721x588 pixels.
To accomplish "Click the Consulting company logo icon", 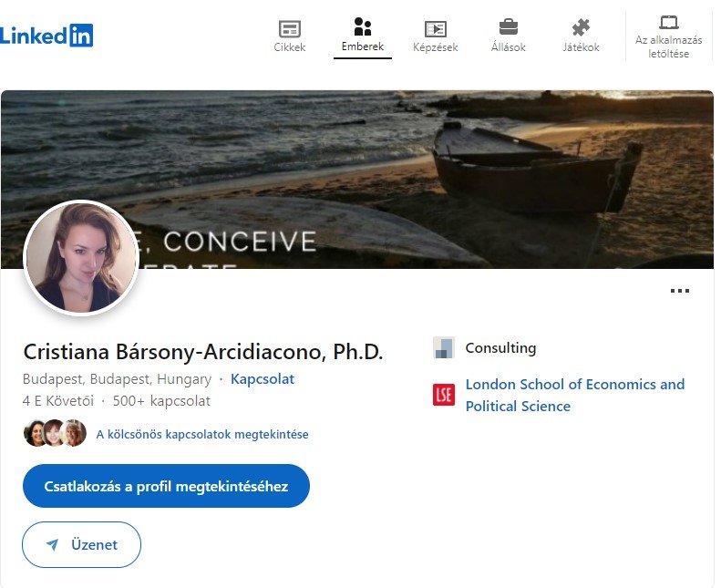I will click(x=444, y=347).
